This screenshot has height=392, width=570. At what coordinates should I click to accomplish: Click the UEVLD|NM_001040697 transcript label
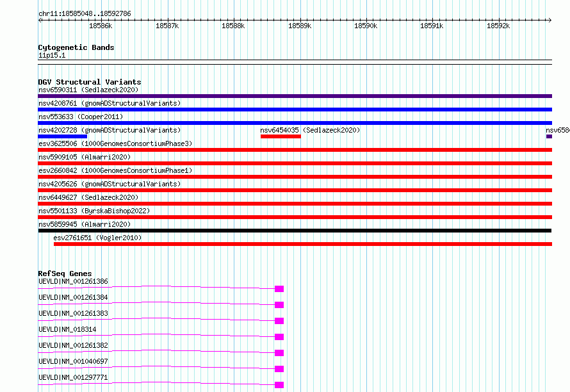click(x=73, y=361)
